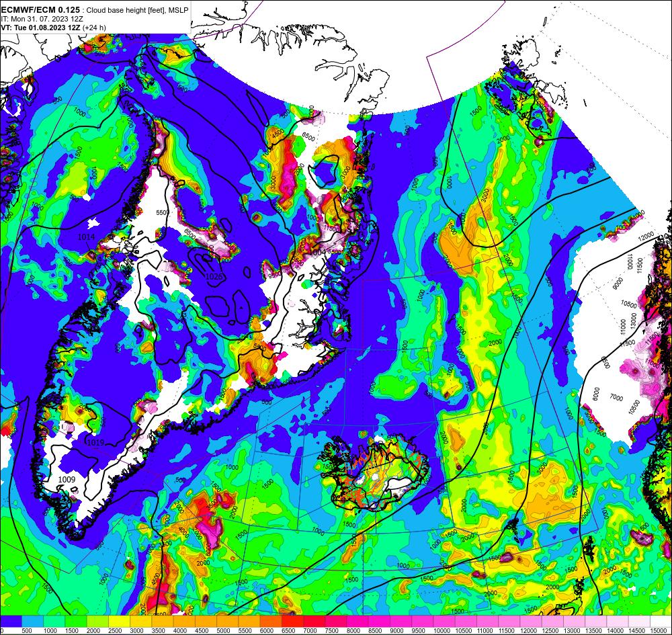Click the 1009 pressure label
The image size is (672, 635).
click(67, 480)
